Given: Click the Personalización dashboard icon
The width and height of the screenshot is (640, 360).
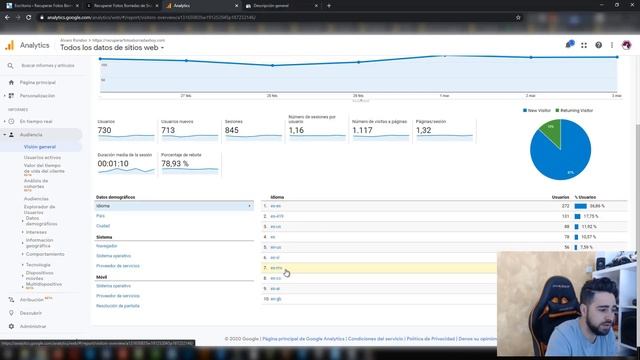Looking at the screenshot, I should 11,96.
